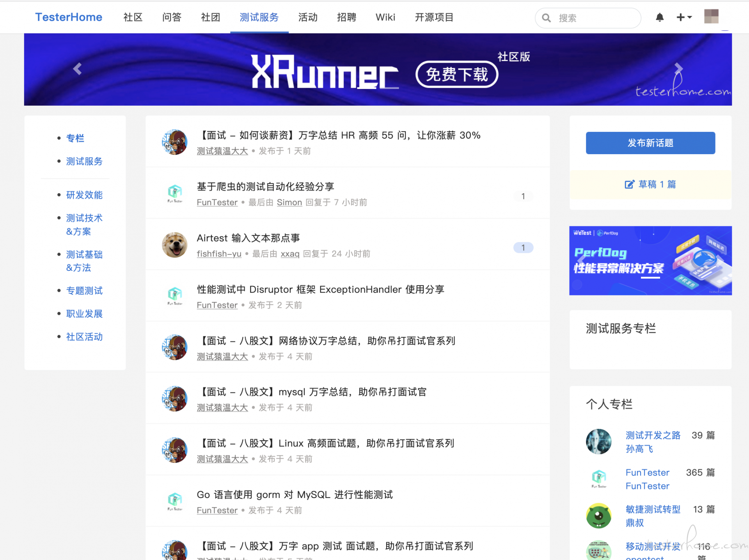Screen dimensions: 749x560
Task: Click FunTester avatar on 爬虫 post
Action: (174, 194)
